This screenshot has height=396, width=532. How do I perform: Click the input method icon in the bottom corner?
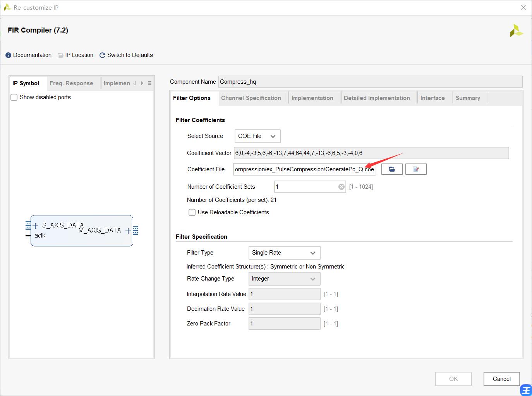[x=526, y=390]
